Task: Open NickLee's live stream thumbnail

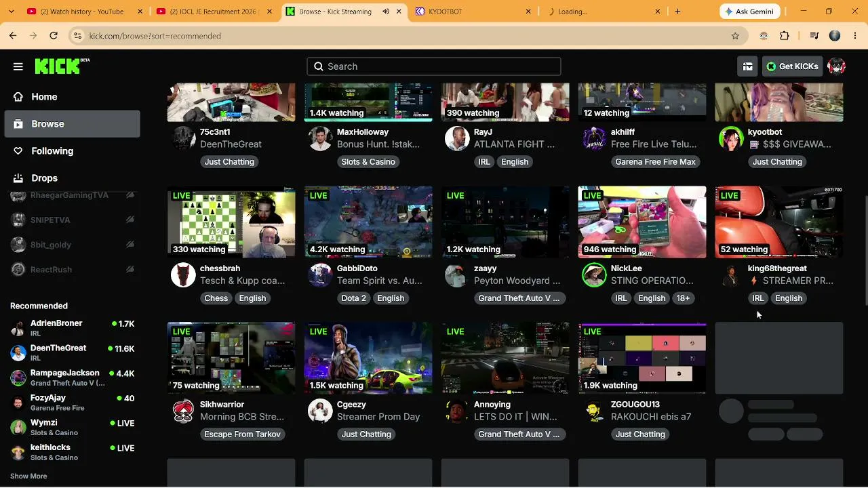Action: (x=642, y=222)
